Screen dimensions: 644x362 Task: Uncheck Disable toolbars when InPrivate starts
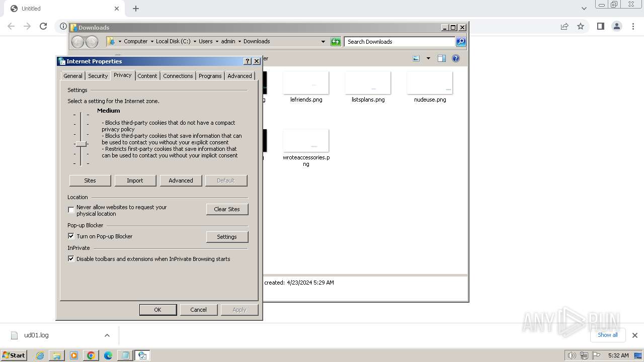[71, 259]
